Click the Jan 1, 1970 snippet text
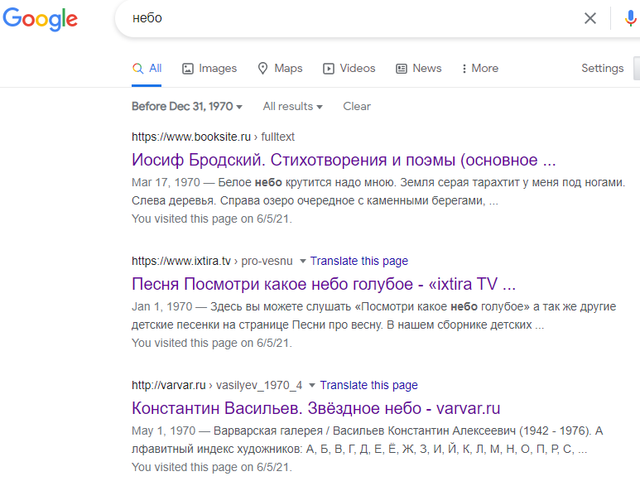 374,316
